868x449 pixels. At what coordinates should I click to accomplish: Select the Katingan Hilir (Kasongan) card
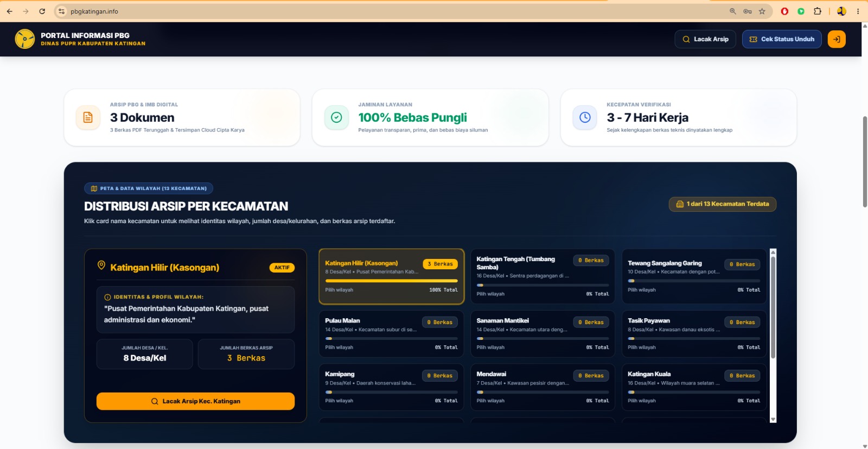(x=391, y=277)
